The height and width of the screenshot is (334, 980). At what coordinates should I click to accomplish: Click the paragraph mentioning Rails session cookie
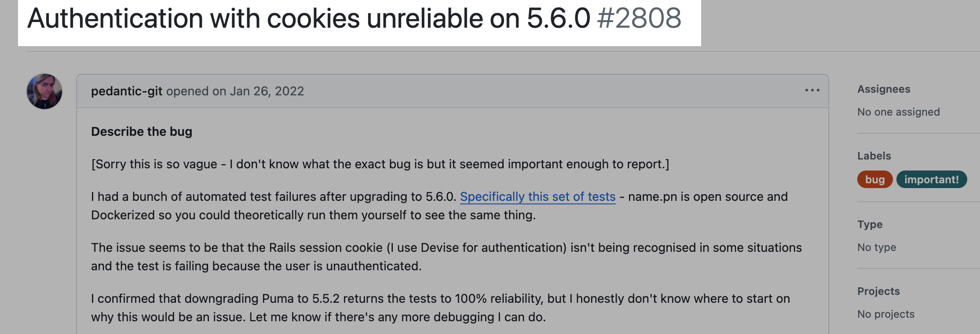point(446,257)
